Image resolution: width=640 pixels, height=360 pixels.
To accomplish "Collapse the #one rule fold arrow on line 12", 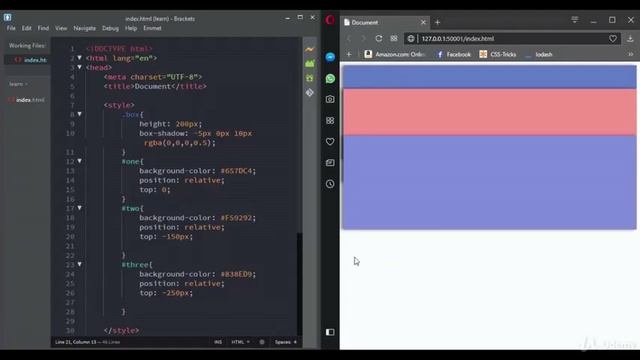I will pos(80,161).
